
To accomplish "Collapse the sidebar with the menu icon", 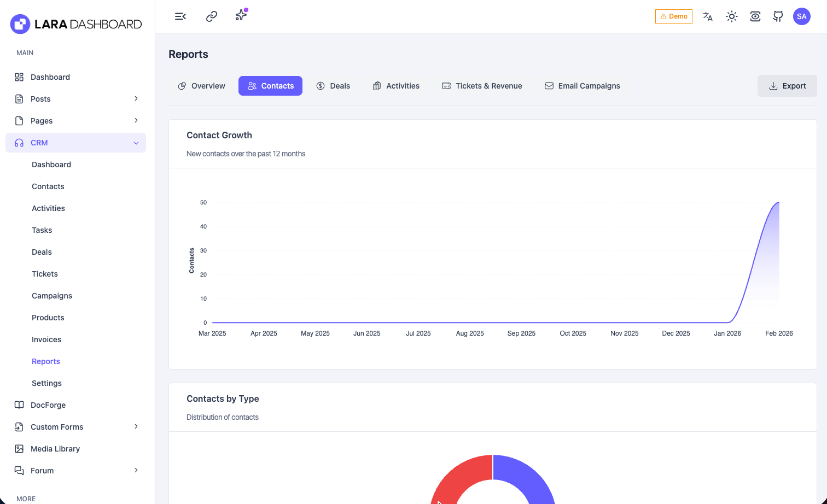I will 180,16.
